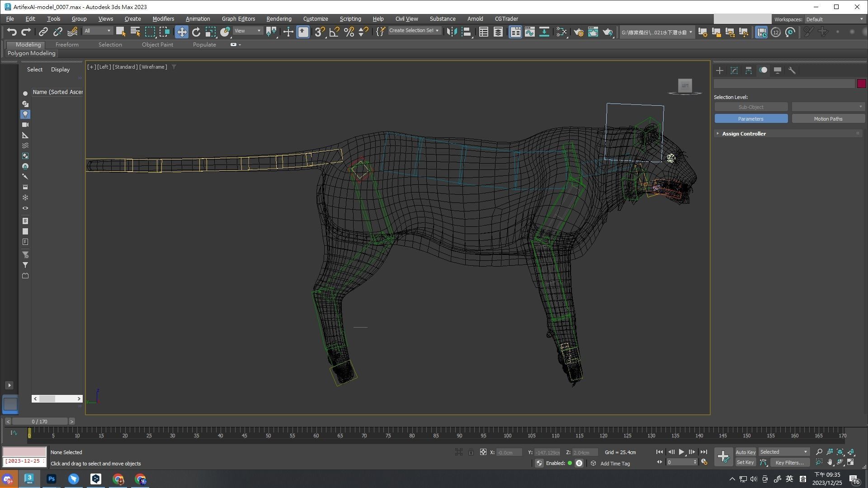Open the Select by Name list
Image resolution: width=868 pixels, height=488 pixels.
pyautogui.click(x=135, y=32)
